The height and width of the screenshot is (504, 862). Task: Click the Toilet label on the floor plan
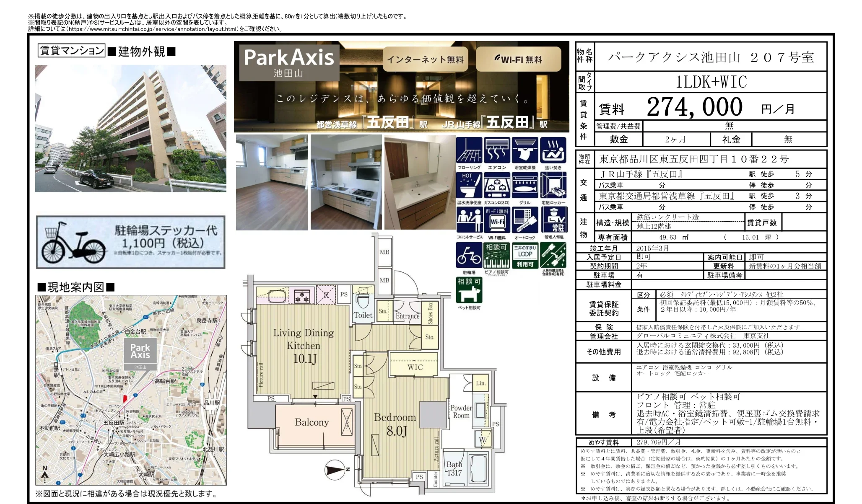click(x=363, y=315)
